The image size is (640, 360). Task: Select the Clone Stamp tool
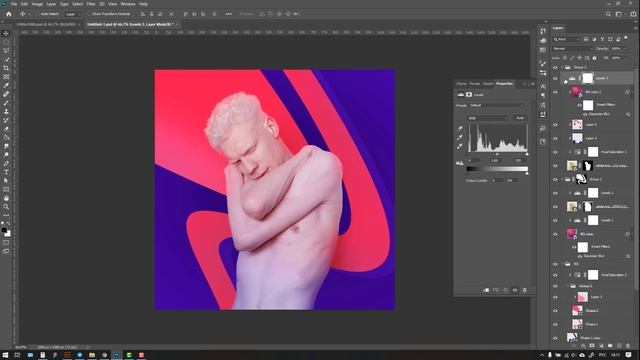tap(6, 111)
